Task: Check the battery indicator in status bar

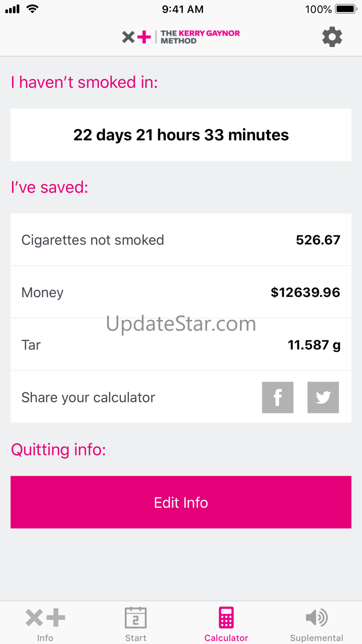Action: [346, 9]
